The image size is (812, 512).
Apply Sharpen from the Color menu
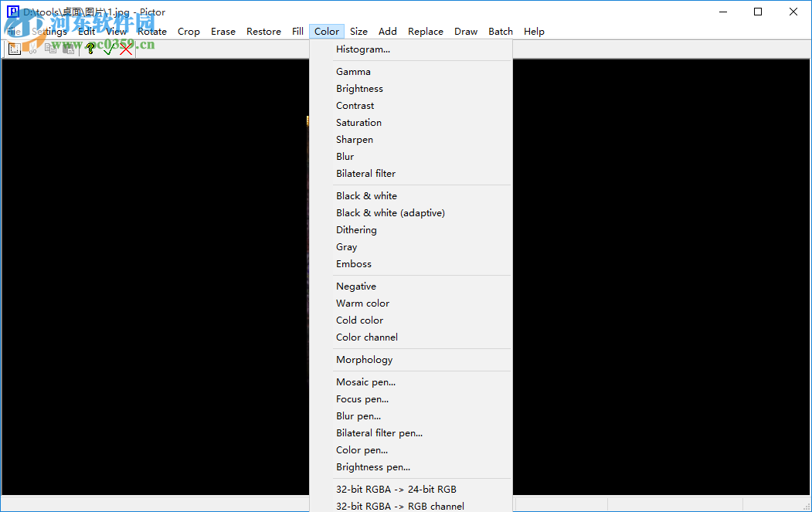pyautogui.click(x=411, y=140)
